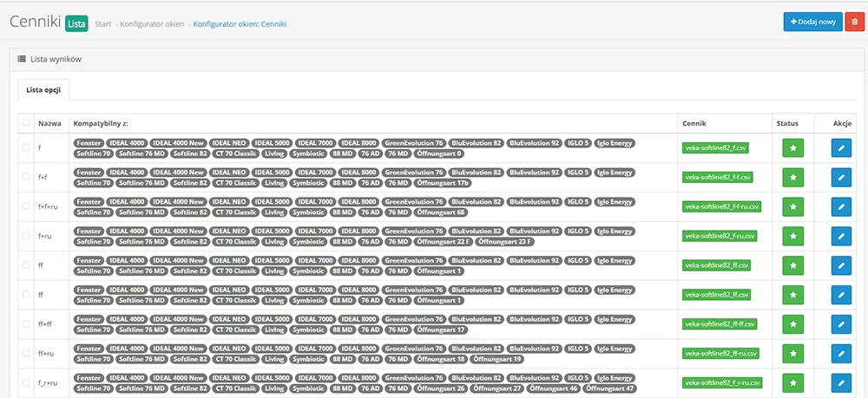Click the red trash delete button
The image size is (868, 398).
tap(854, 22)
